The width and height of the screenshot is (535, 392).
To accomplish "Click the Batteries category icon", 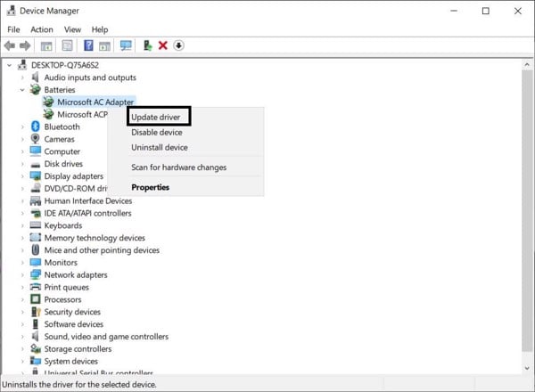I will click(x=35, y=90).
